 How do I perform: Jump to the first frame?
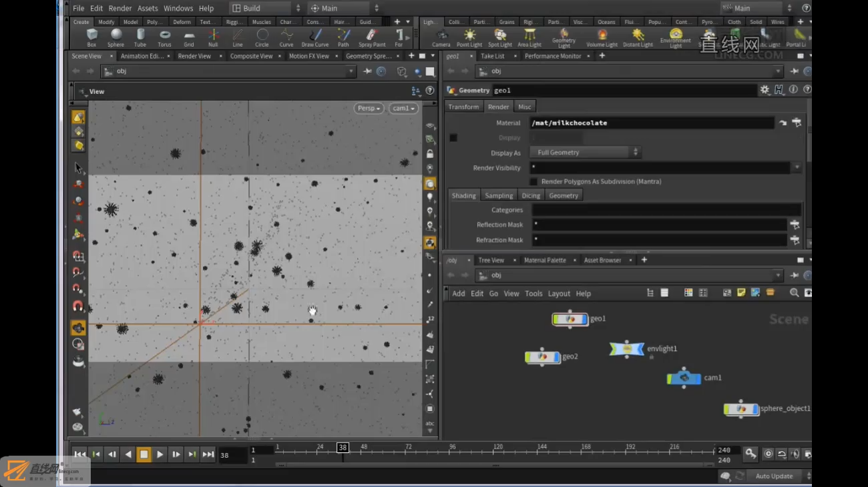[80, 454]
